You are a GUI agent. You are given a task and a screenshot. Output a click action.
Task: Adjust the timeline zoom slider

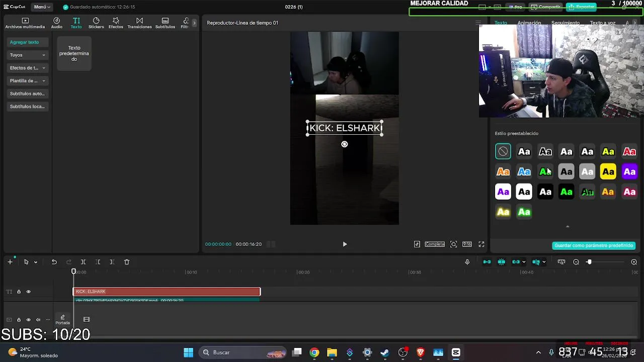pyautogui.click(x=589, y=262)
